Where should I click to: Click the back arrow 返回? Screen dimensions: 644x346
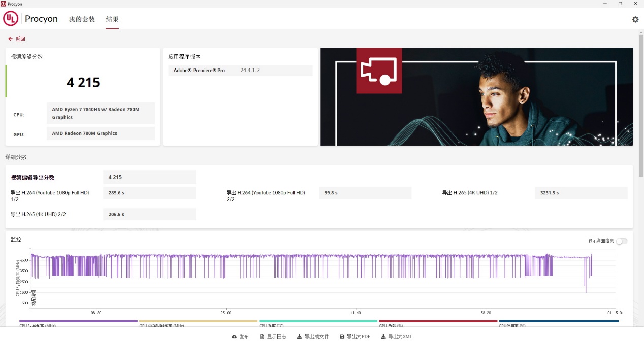click(17, 39)
